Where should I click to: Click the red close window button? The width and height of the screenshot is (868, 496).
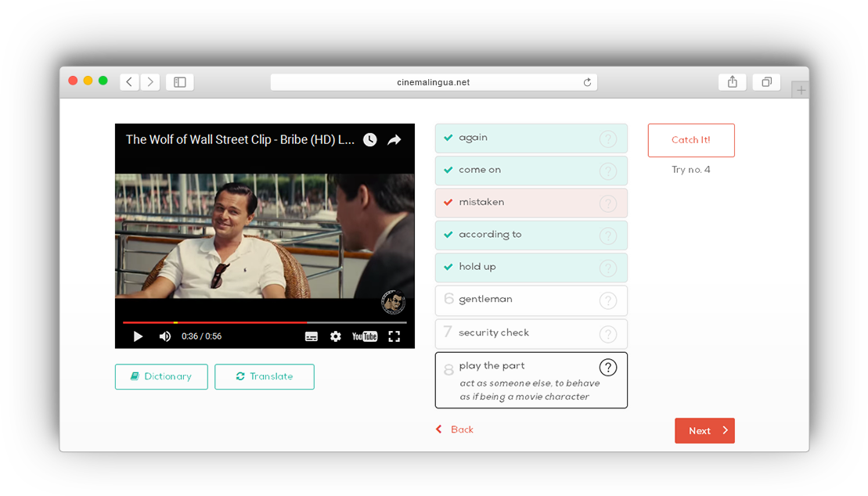[x=73, y=81]
